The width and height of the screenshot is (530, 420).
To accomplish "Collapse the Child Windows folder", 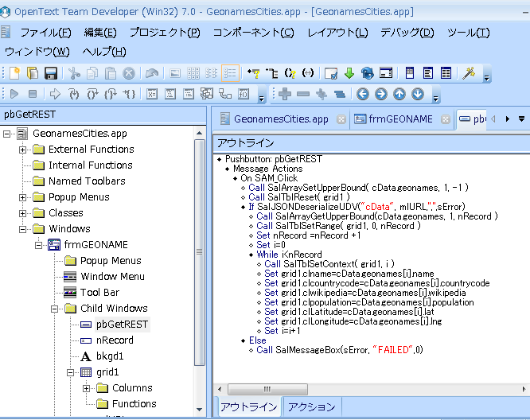I will (54, 309).
